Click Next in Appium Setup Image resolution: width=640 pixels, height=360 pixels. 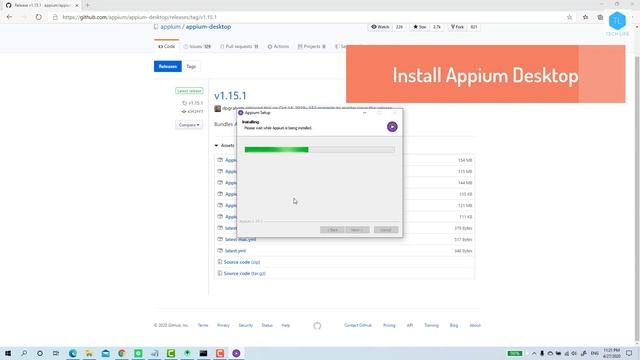click(357, 230)
